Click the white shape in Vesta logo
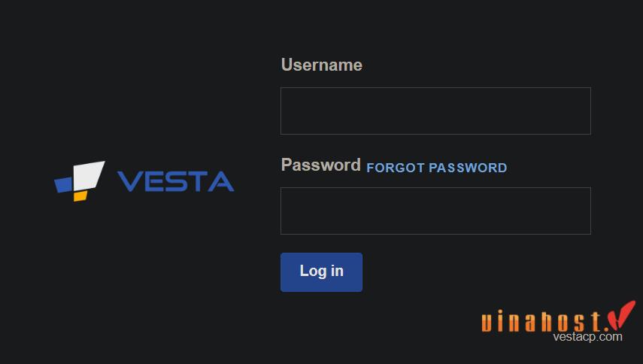Viewport: 643px width, 364px height. [89, 175]
